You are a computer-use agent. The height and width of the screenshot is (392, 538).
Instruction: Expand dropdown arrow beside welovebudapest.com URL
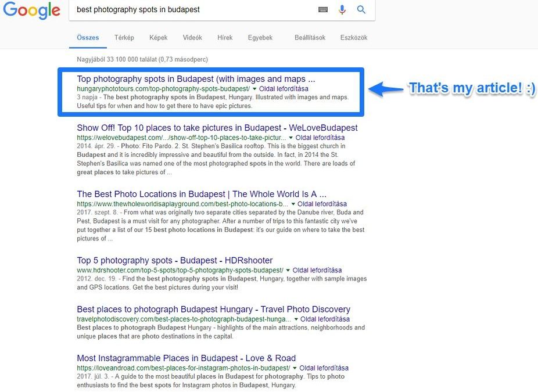pos(291,138)
